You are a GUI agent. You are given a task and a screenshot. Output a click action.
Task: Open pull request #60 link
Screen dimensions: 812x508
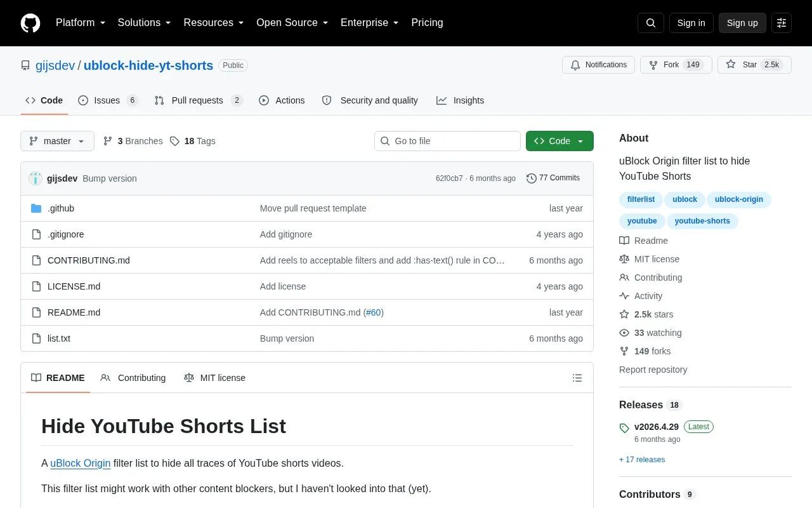pos(374,312)
